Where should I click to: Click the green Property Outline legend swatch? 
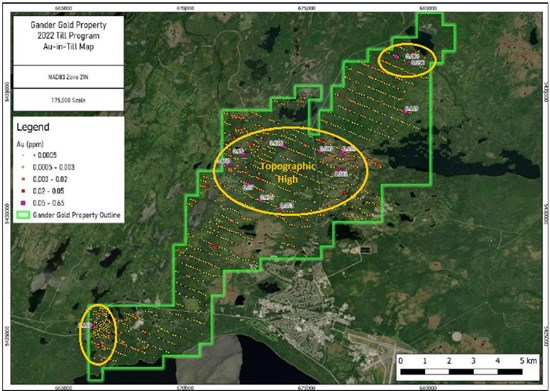[23, 215]
